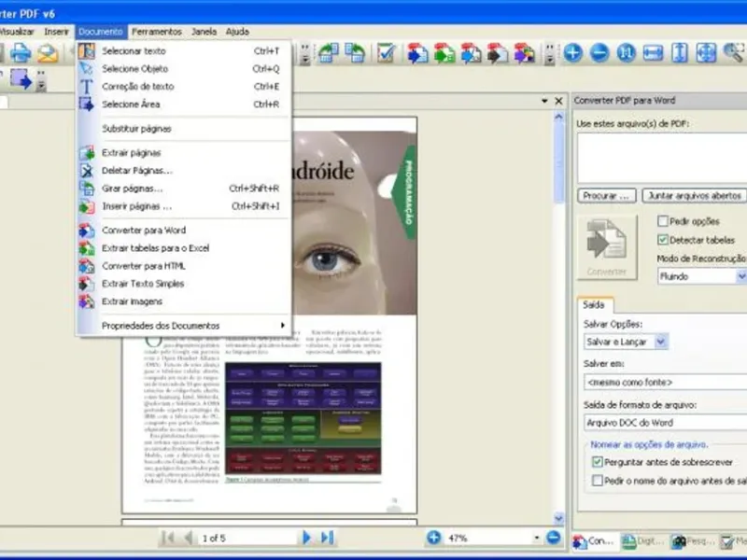This screenshot has height=560, width=747.
Task: Click the Salvar em path input field
Action: coord(665,382)
